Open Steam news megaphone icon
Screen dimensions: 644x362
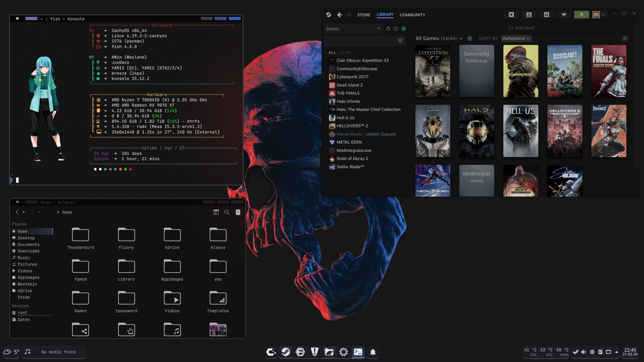pos(564,14)
